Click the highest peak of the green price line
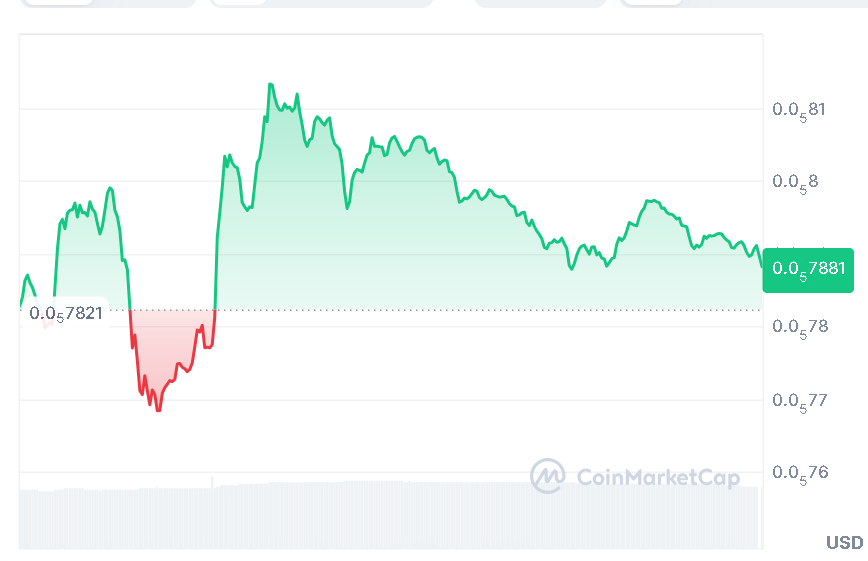 [x=270, y=85]
